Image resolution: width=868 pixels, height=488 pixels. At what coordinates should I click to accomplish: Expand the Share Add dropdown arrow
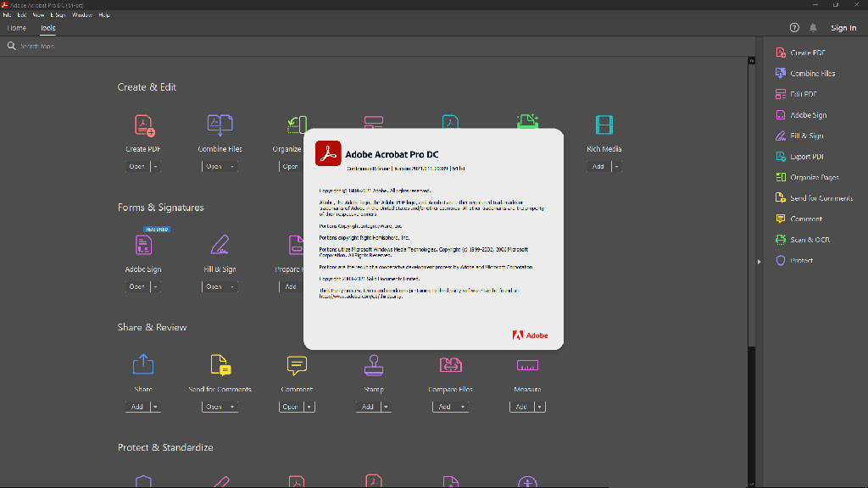(x=156, y=407)
